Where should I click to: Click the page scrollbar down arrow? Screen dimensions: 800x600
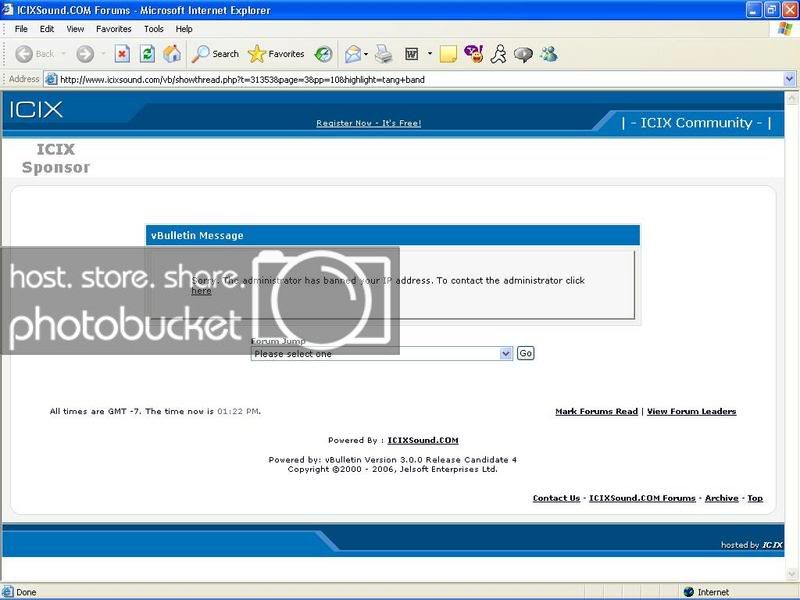click(792, 573)
